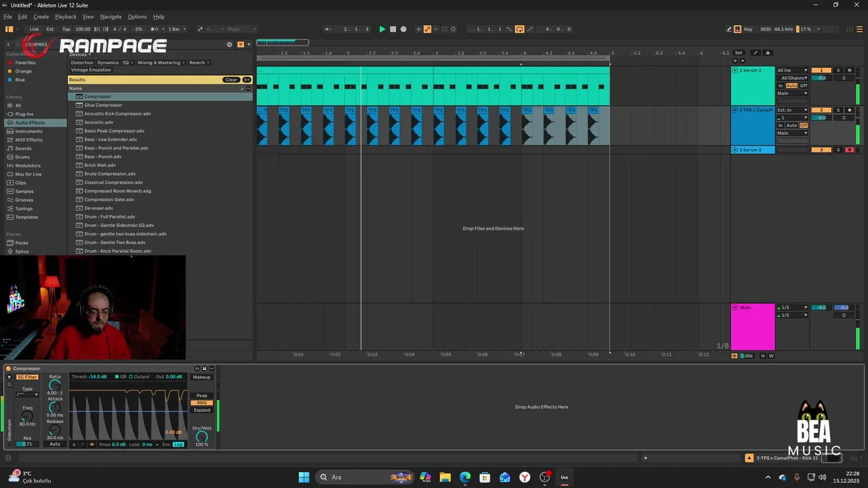This screenshot has width=868, height=488.
Task: Open the Plug-Ins browser category
Action: pos(24,114)
